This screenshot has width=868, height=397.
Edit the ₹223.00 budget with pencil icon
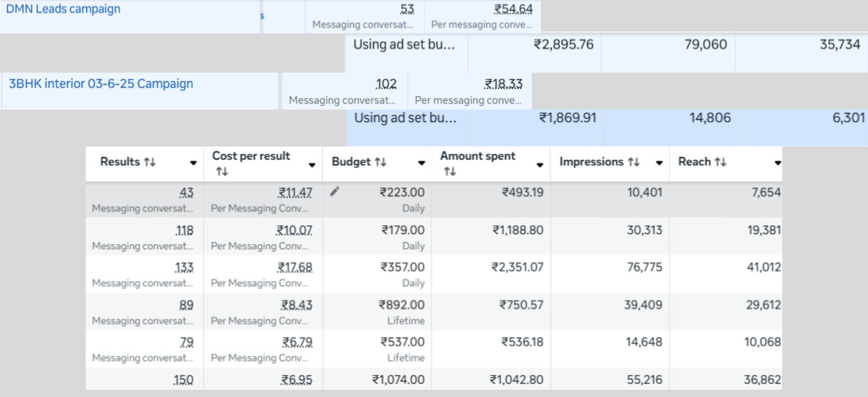coord(335,192)
